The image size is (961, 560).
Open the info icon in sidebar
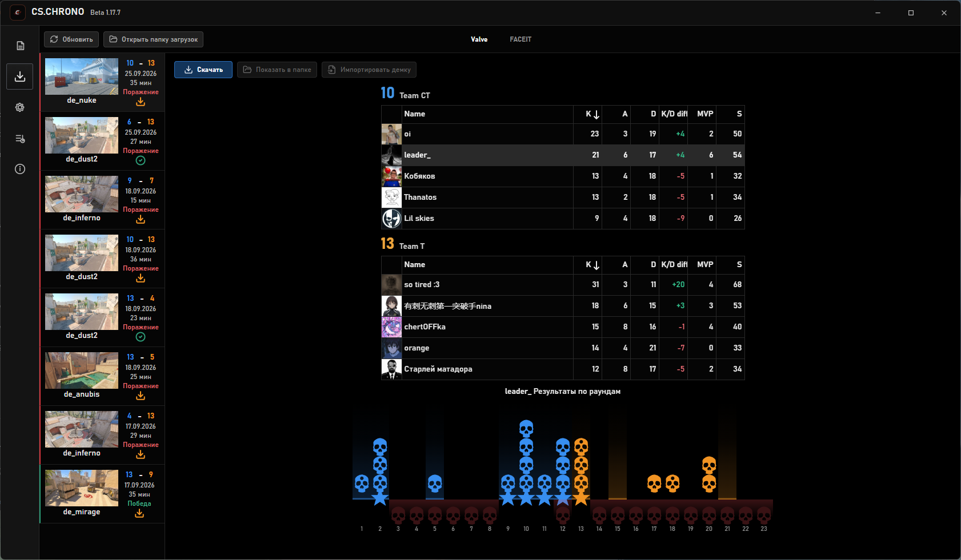pyautogui.click(x=20, y=169)
